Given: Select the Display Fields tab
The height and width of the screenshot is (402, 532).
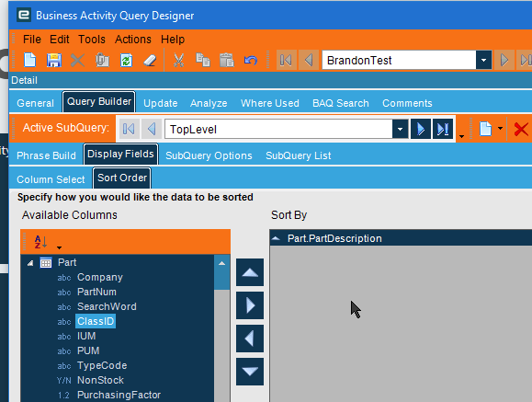Looking at the screenshot, I should click(x=120, y=154).
